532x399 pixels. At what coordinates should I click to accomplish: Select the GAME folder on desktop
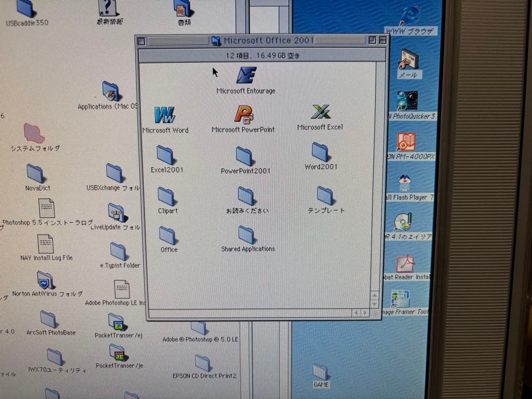(x=320, y=372)
